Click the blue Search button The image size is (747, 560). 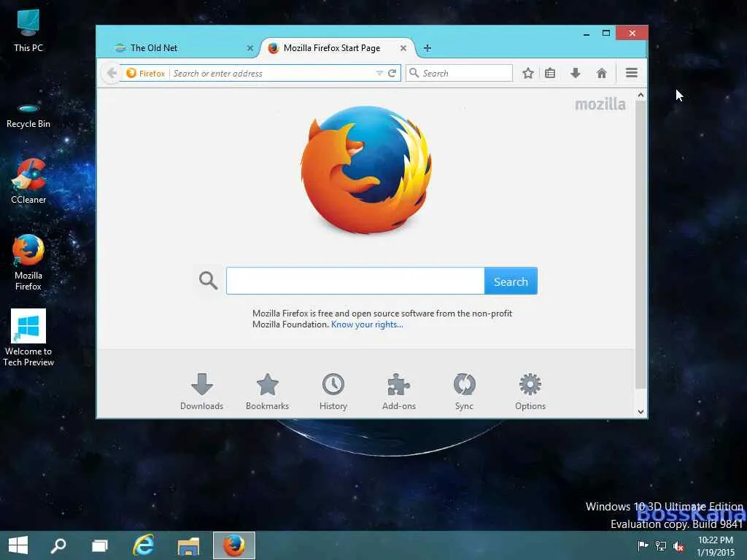tap(511, 281)
